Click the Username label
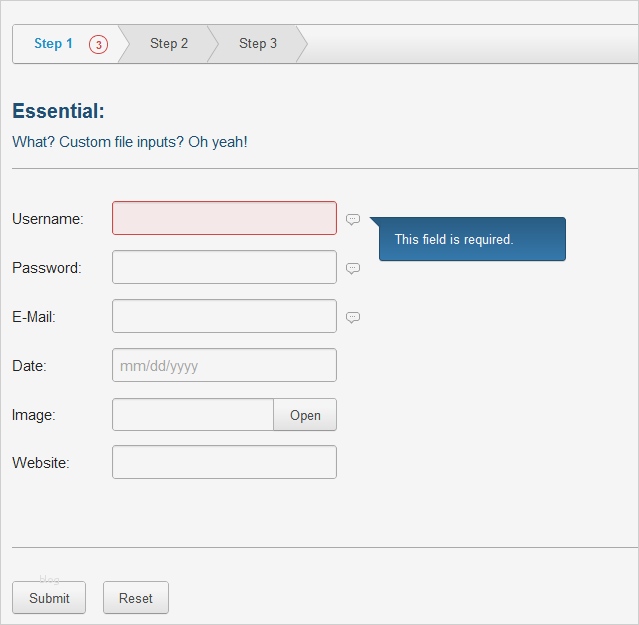This screenshot has height=625, width=639. coord(48,219)
